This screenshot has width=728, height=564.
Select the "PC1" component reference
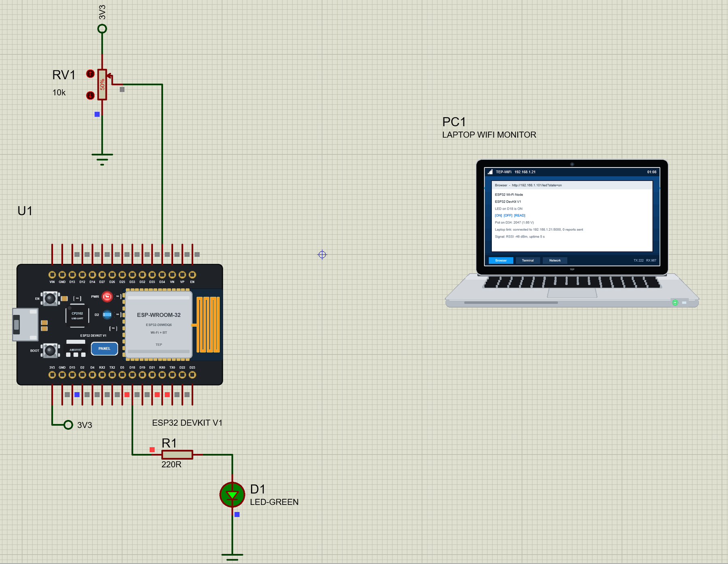[x=454, y=122]
